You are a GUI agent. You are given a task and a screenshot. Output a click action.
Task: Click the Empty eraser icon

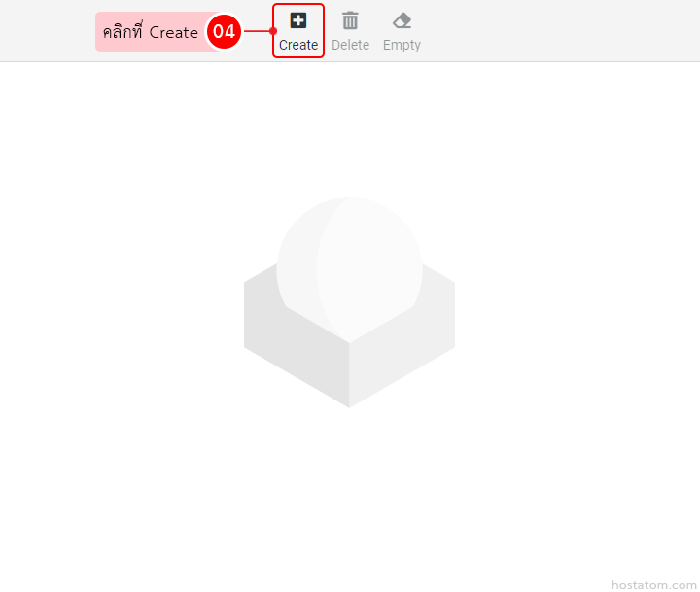tap(402, 21)
